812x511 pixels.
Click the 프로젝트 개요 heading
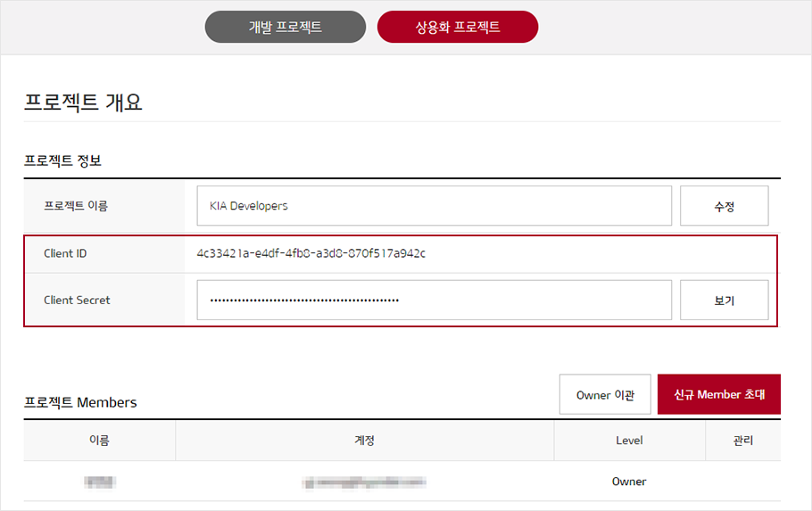coord(83,103)
